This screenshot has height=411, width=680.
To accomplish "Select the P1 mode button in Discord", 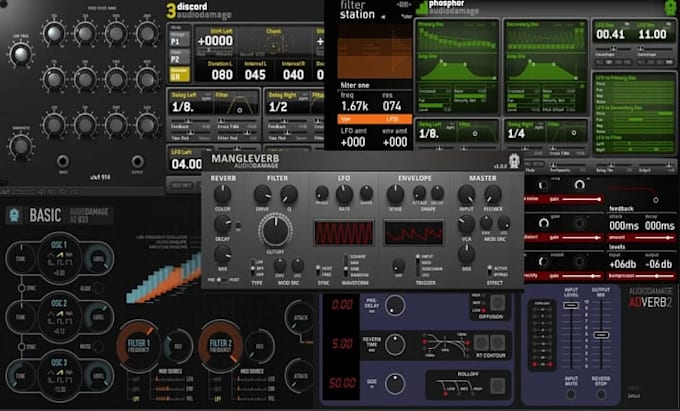I will click(179, 39).
